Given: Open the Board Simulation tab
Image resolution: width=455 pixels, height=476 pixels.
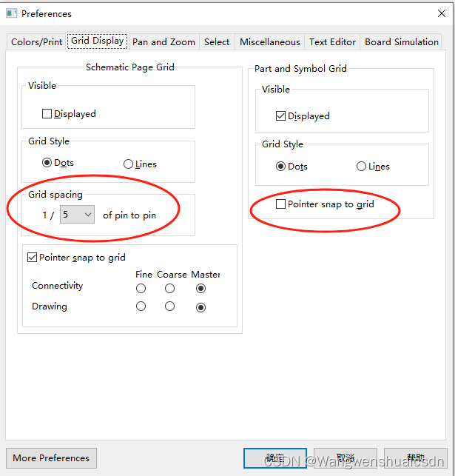Looking at the screenshot, I should [x=401, y=41].
